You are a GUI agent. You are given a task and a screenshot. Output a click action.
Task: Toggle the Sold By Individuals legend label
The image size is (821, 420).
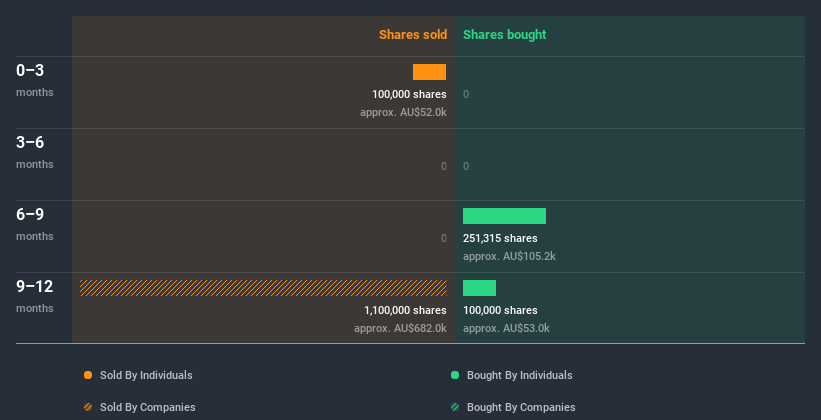click(x=146, y=375)
